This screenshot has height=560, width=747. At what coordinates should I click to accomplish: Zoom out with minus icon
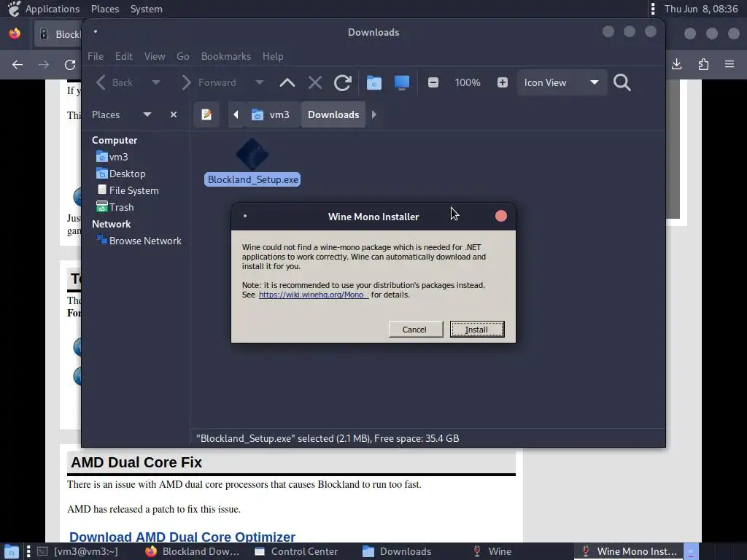(433, 82)
